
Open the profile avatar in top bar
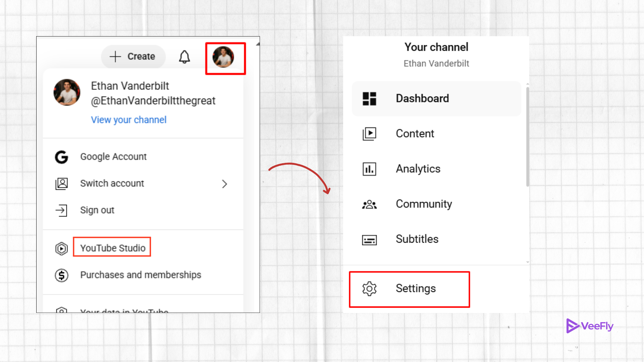point(223,57)
